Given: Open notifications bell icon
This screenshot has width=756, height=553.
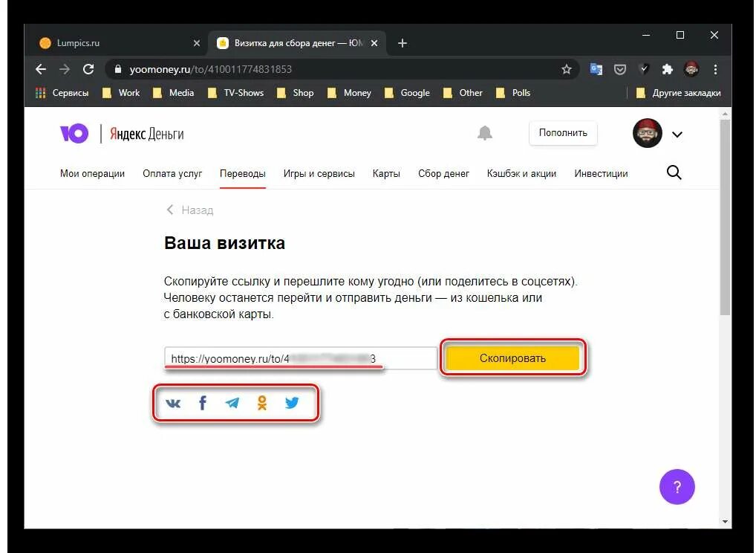Looking at the screenshot, I should pyautogui.click(x=484, y=133).
